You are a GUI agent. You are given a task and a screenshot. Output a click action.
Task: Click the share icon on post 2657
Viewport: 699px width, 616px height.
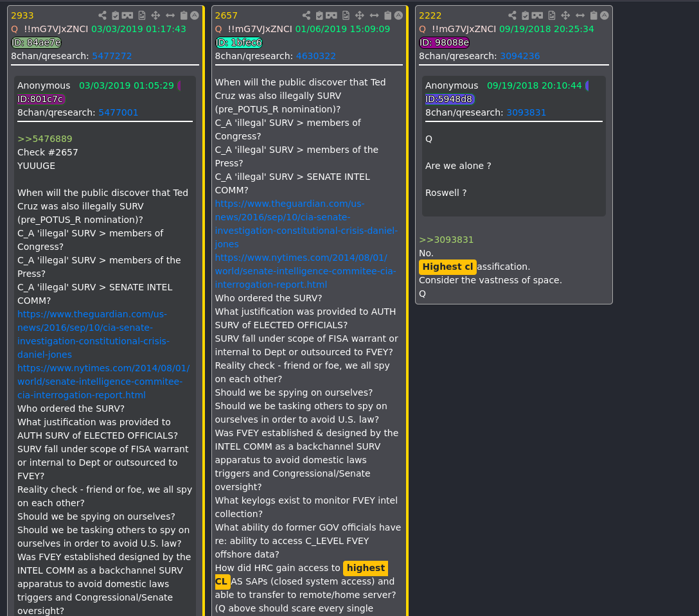[306, 15]
